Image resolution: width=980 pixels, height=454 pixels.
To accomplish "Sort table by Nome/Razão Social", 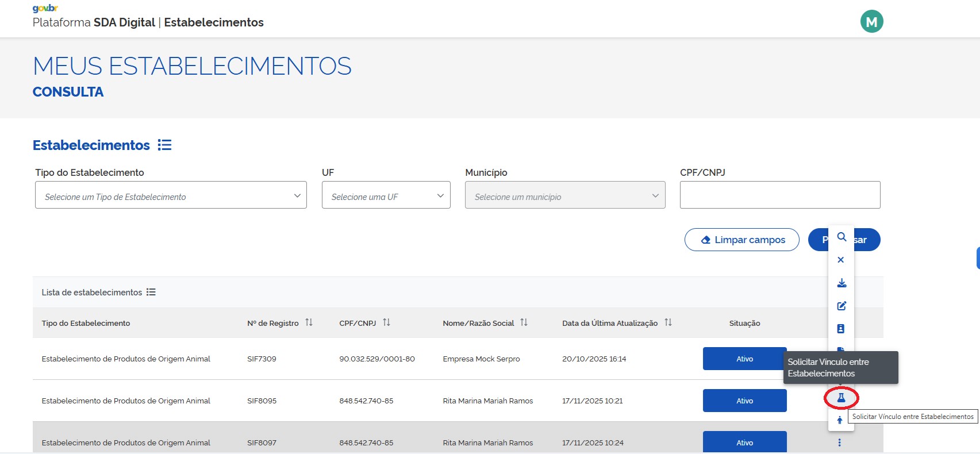I will [x=524, y=322].
